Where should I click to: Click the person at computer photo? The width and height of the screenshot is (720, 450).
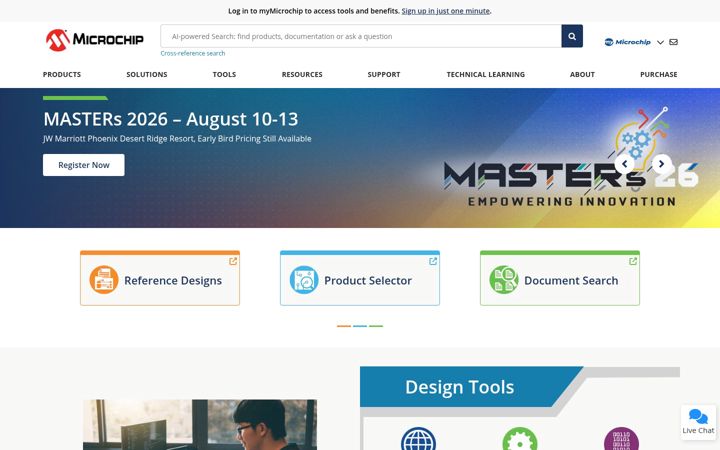200,425
